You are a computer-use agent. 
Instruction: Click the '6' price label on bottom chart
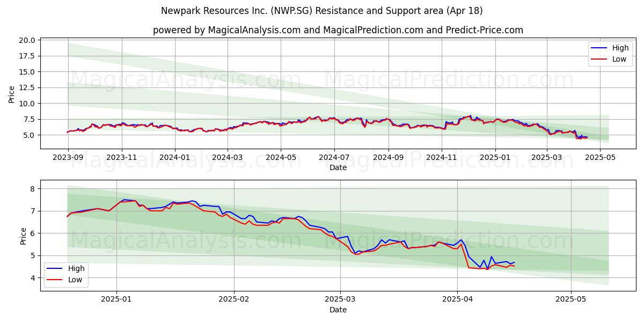pyautogui.click(x=34, y=233)
